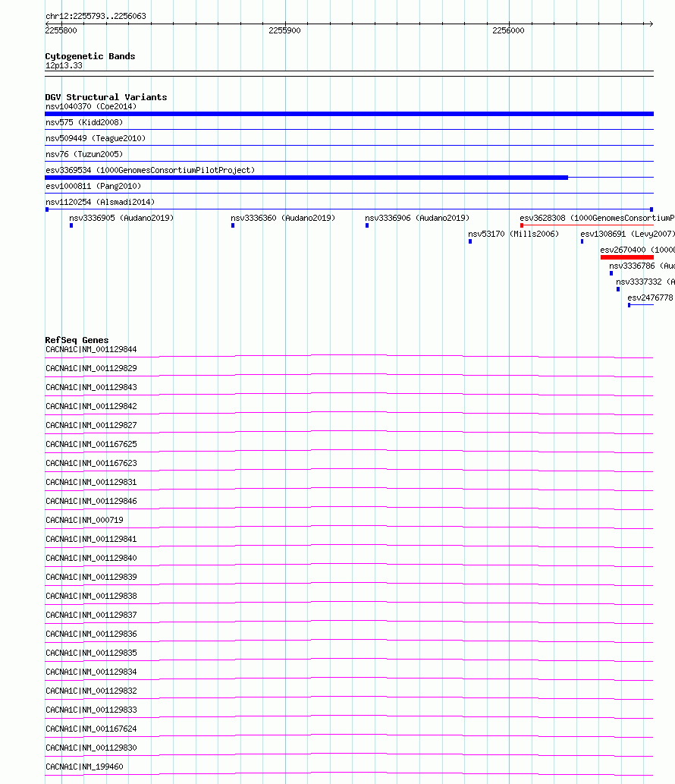Select variant nsv3337332 label
675x784 pixels.
(645, 282)
